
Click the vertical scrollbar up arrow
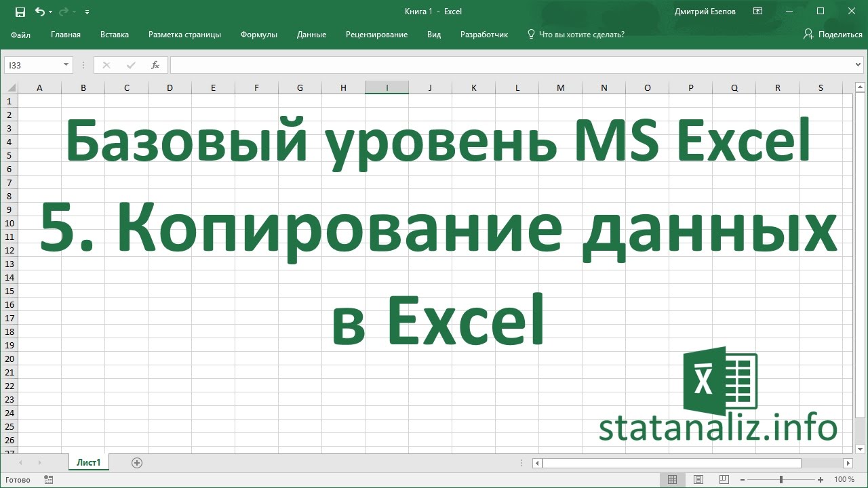(x=860, y=87)
